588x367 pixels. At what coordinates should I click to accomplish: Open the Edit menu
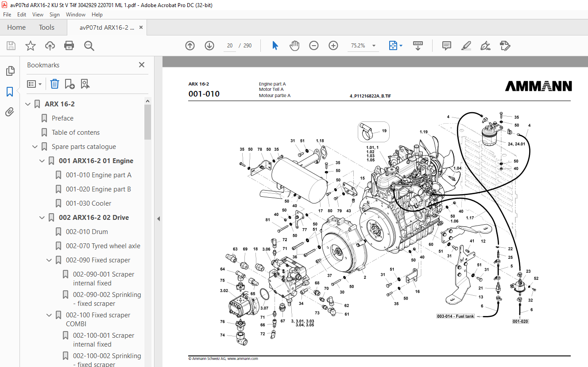[x=22, y=15]
